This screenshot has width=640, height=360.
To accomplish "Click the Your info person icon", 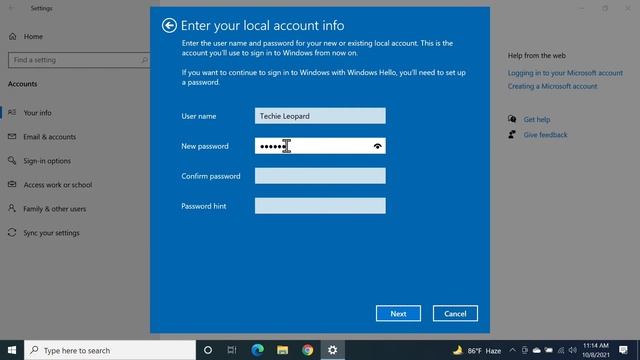I will 12,112.
